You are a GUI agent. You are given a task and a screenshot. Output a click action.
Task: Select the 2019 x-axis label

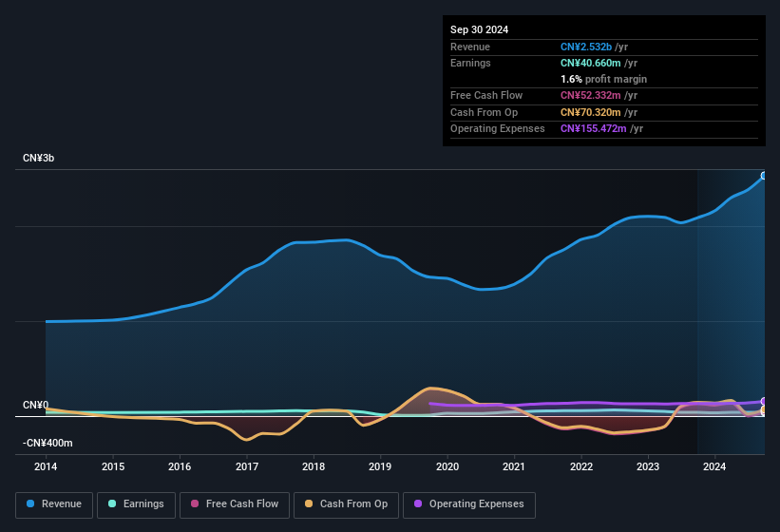coord(380,466)
